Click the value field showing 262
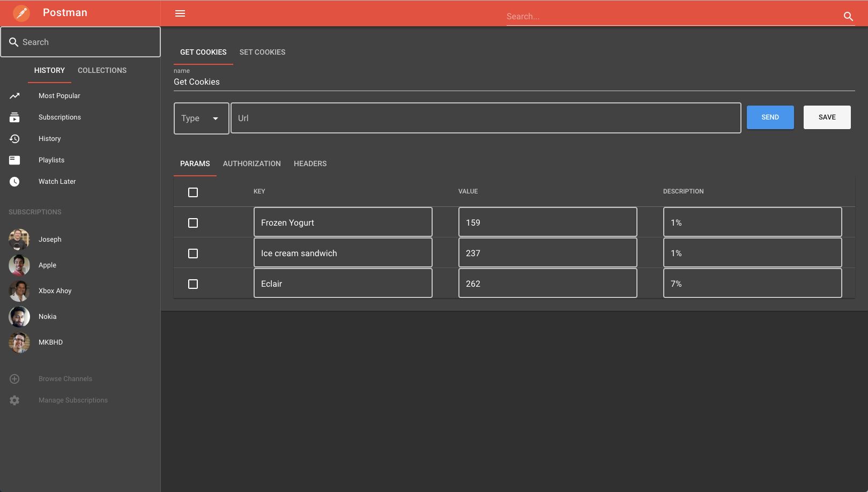 pos(548,283)
